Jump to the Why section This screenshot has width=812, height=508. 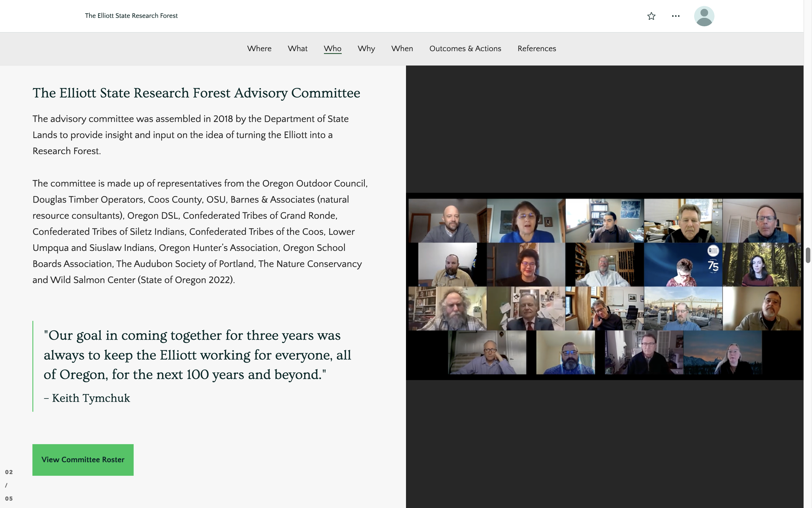tap(366, 48)
